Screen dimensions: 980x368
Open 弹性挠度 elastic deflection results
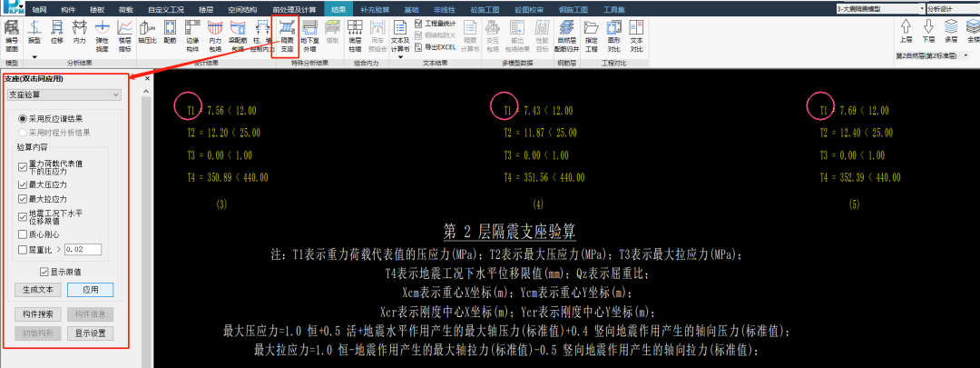(102, 35)
